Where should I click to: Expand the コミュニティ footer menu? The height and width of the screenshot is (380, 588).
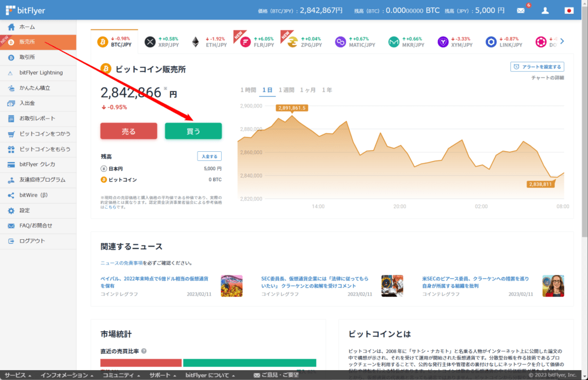coord(121,375)
